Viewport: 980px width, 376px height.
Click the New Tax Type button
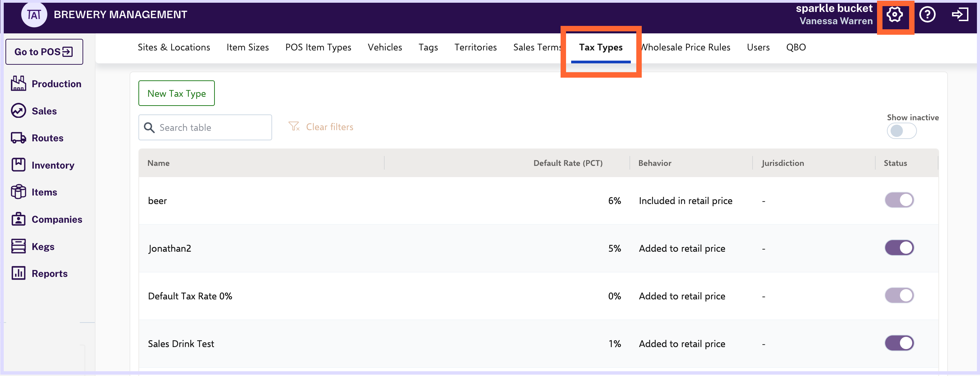click(177, 93)
